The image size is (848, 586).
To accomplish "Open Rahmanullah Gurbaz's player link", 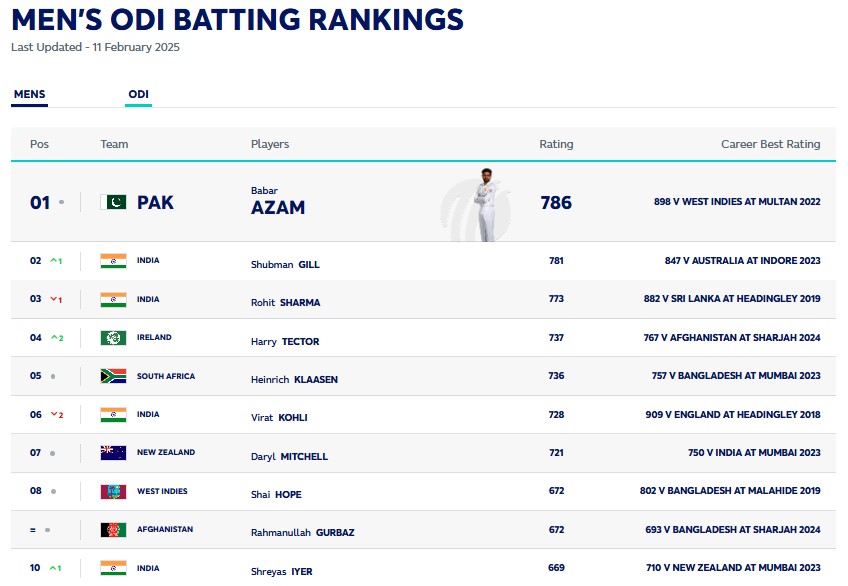I will pos(300,534).
